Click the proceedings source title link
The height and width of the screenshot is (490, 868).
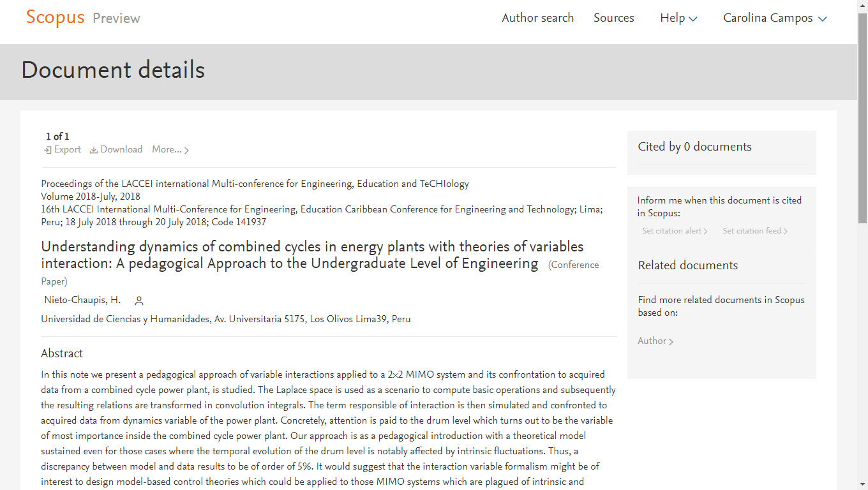tap(255, 184)
